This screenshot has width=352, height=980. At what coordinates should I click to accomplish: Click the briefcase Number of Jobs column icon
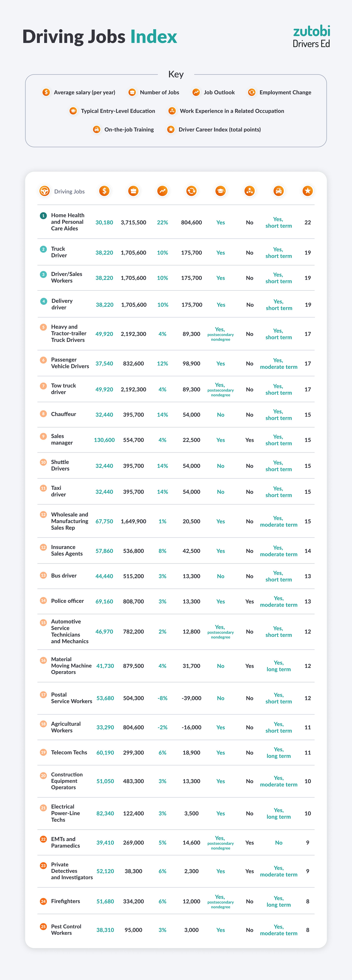click(133, 191)
